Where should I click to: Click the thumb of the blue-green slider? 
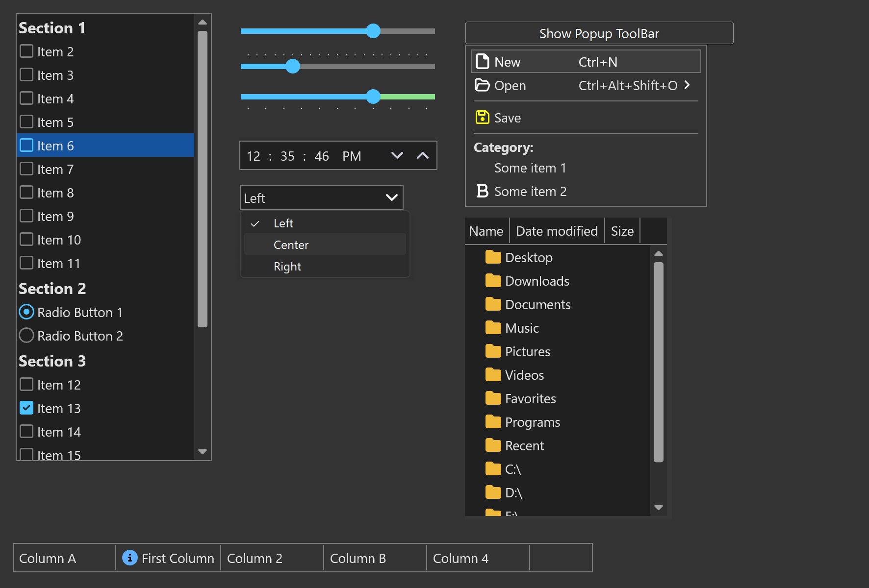coord(373,97)
